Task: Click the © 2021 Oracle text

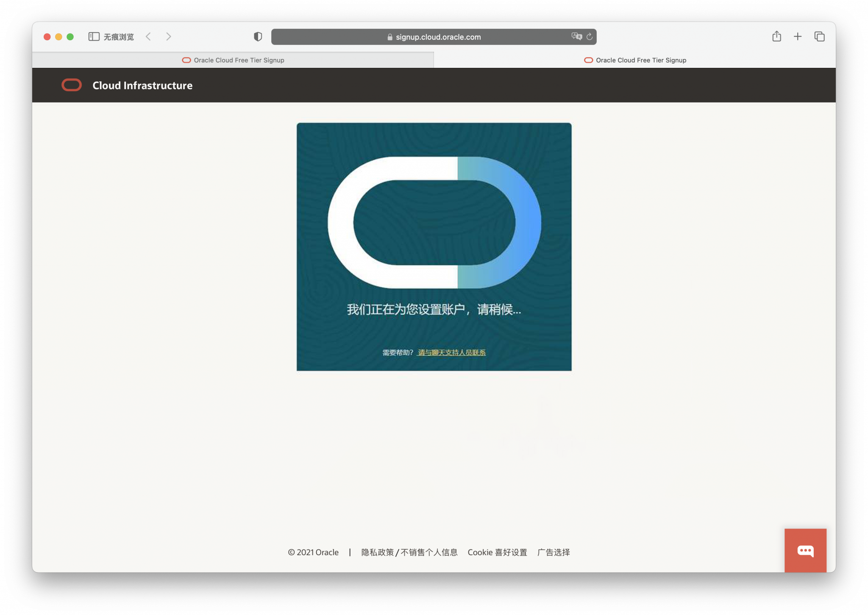Action: click(313, 552)
